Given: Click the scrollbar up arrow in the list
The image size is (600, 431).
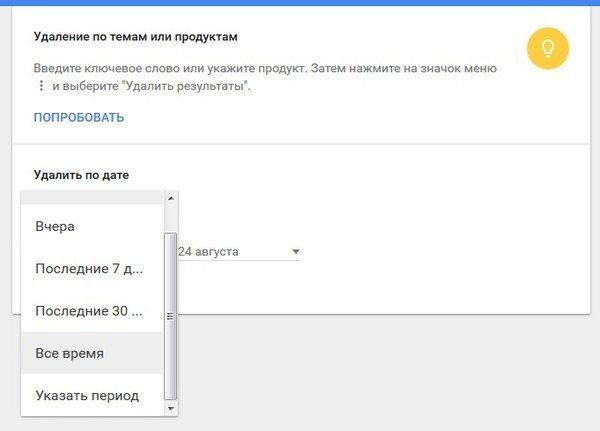Looking at the screenshot, I should coord(170,198).
